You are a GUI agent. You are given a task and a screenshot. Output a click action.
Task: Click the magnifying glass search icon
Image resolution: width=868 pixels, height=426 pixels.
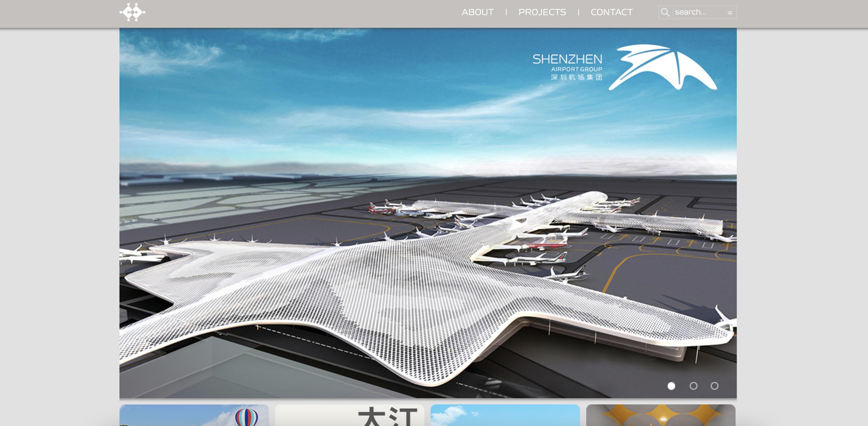[x=665, y=12]
